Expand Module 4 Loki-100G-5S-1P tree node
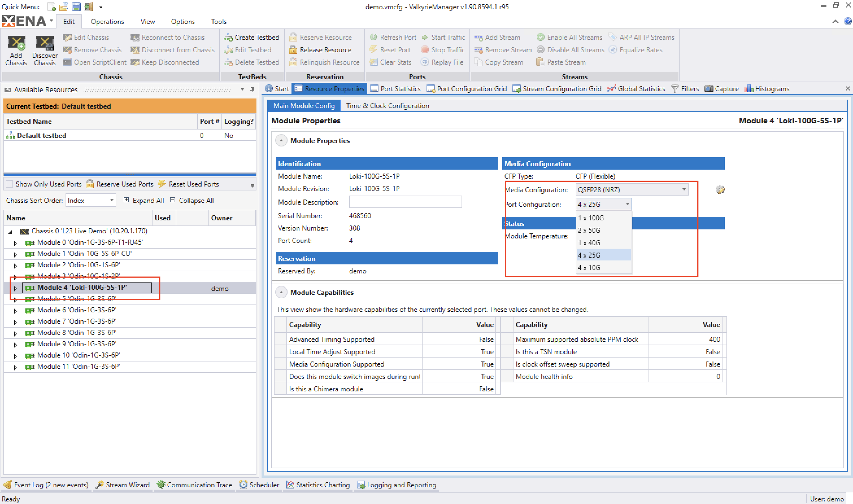 (x=15, y=288)
